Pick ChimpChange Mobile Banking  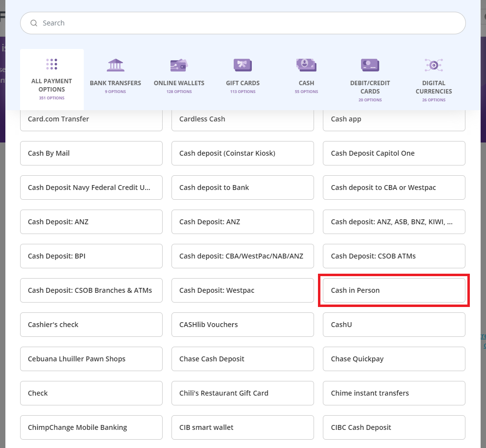pyautogui.click(x=91, y=427)
